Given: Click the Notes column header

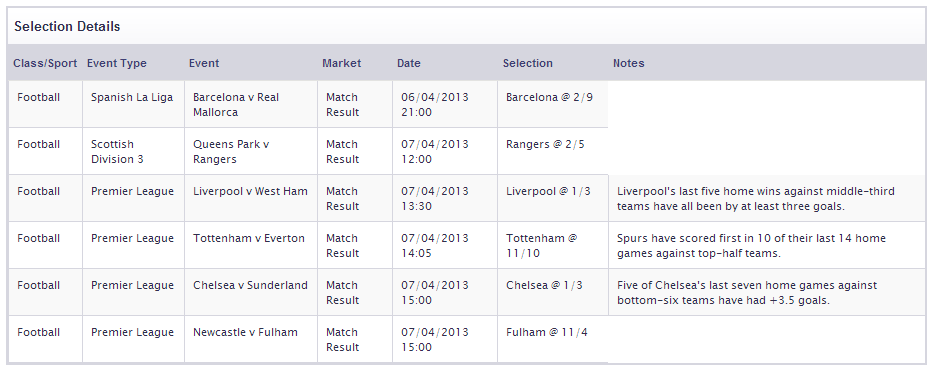Looking at the screenshot, I should [629, 63].
